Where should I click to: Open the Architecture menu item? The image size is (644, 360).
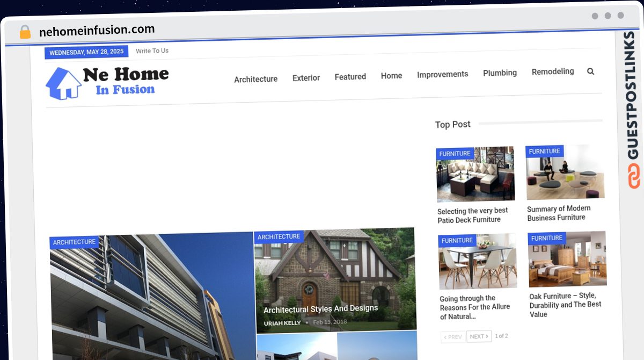click(255, 79)
